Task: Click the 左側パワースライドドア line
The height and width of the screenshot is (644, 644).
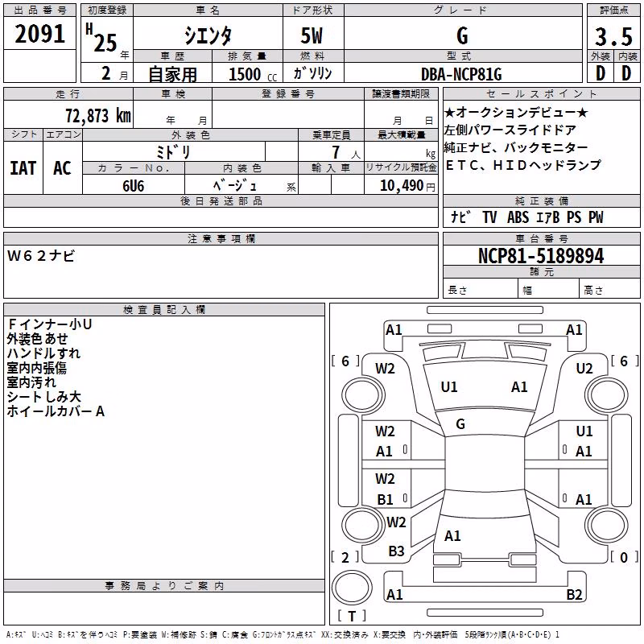Action: pos(510,130)
